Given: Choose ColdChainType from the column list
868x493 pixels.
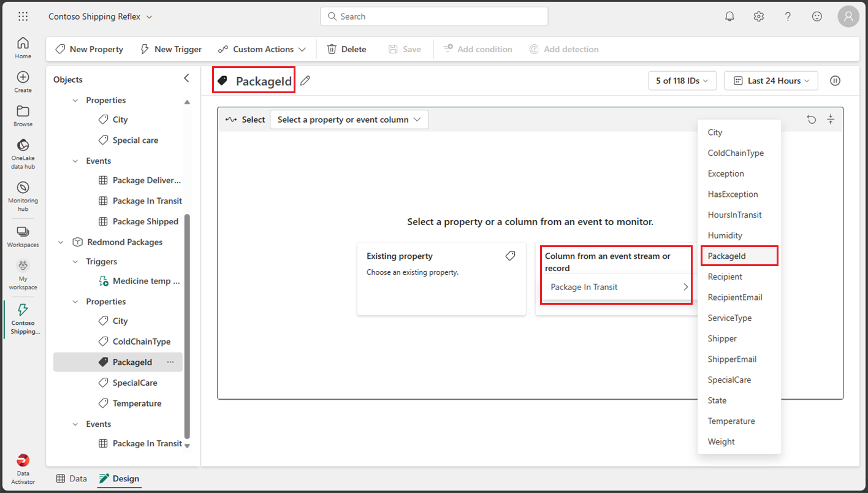Looking at the screenshot, I should [739, 153].
